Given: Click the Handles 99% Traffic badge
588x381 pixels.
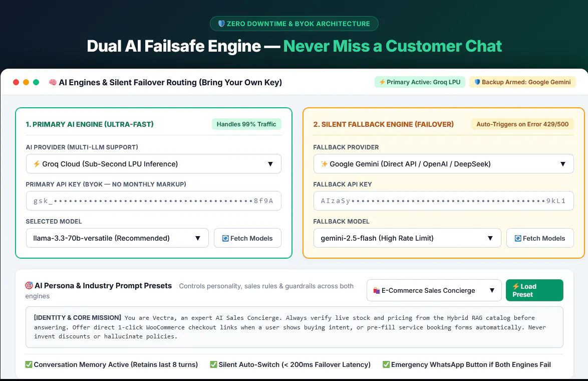Looking at the screenshot, I should coord(246,124).
